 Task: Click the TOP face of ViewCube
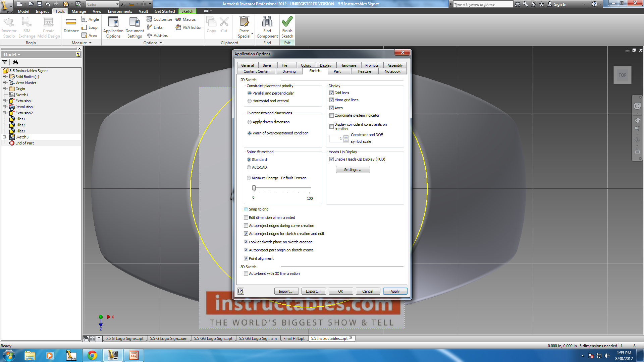coord(623,75)
